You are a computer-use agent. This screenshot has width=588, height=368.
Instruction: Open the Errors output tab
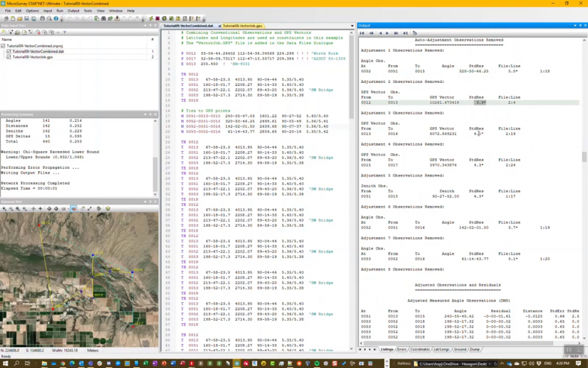tap(401, 349)
